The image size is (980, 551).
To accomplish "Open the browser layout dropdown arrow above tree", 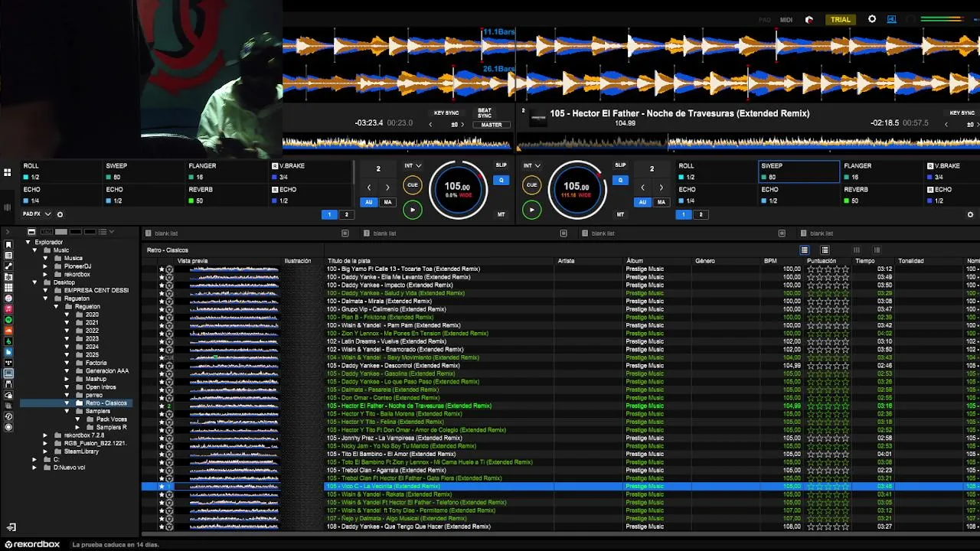I will (112, 231).
